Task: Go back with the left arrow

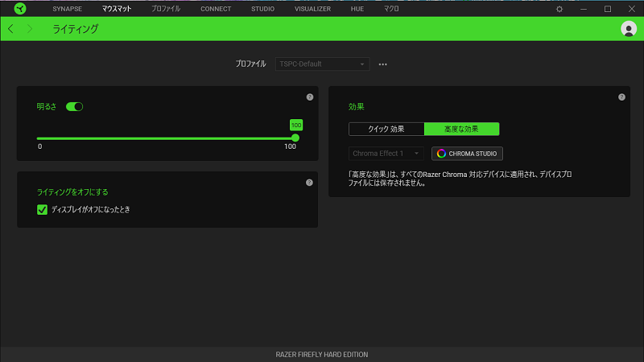Action: pyautogui.click(x=10, y=29)
